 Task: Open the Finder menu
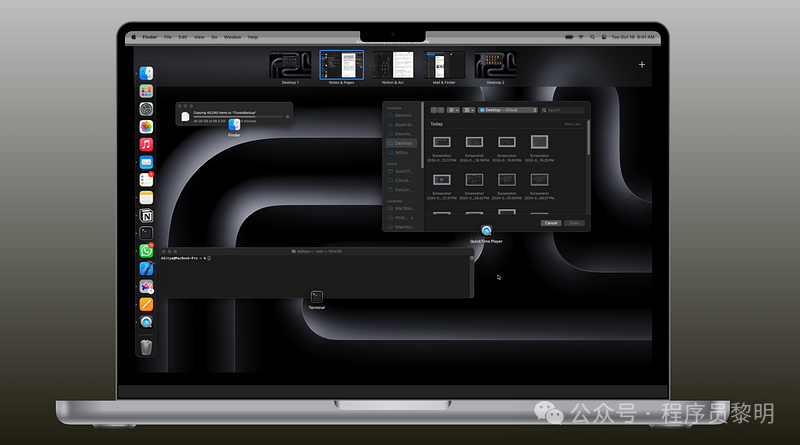coord(149,37)
